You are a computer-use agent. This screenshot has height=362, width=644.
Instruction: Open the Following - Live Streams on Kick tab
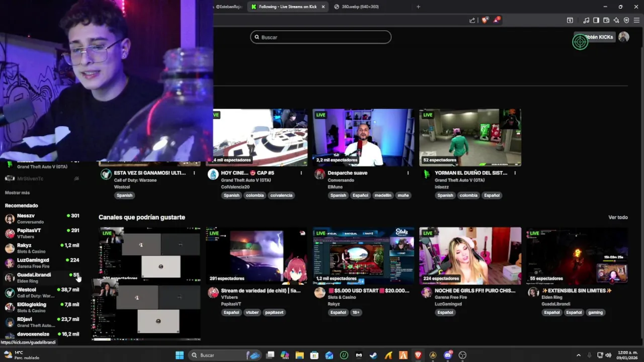click(288, 7)
